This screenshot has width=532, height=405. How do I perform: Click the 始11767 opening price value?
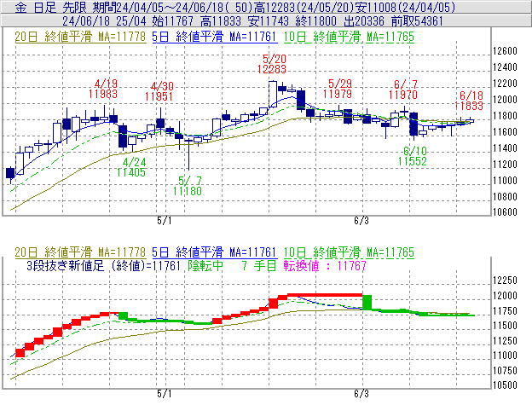point(173,21)
